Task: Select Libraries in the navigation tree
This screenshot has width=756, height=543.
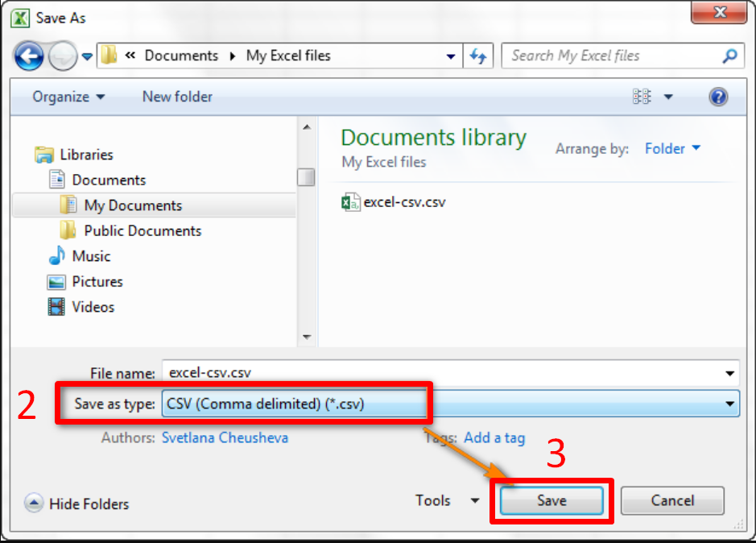Action: click(86, 155)
